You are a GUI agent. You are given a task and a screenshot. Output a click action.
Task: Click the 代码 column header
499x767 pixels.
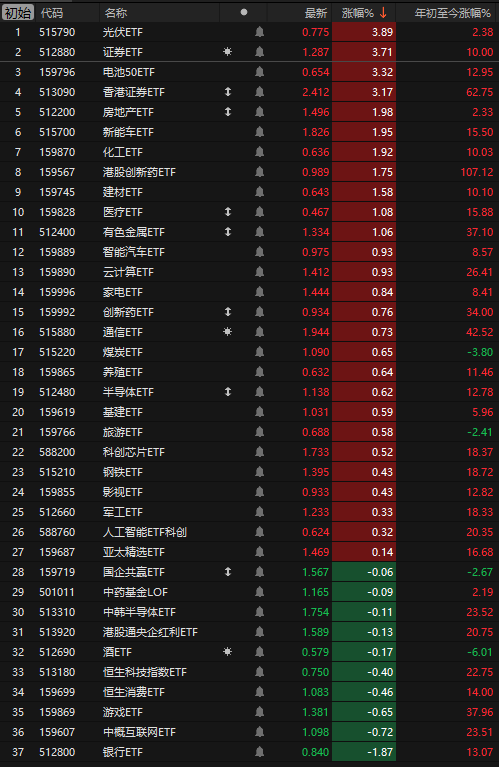52,13
